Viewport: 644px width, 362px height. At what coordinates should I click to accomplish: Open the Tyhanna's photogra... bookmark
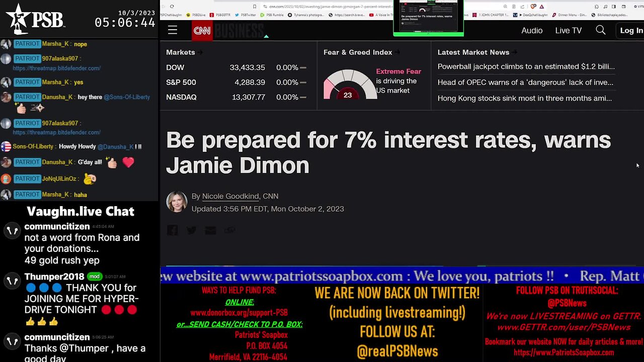305,15
